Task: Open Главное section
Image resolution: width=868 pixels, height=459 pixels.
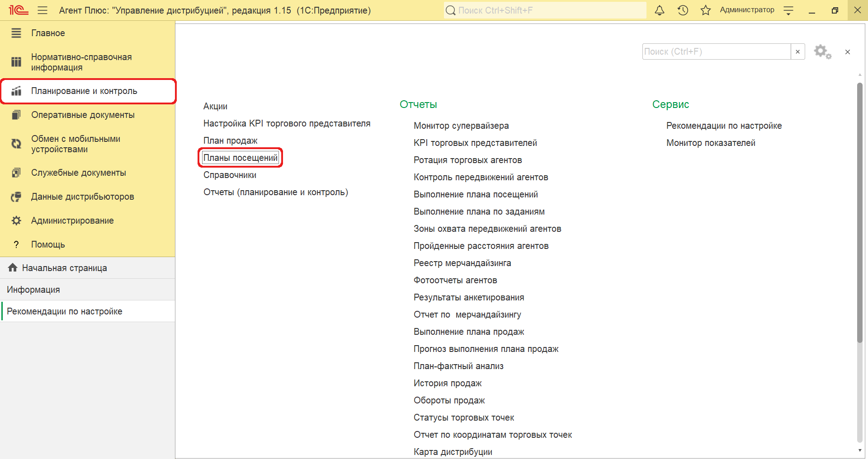Action: click(88, 33)
